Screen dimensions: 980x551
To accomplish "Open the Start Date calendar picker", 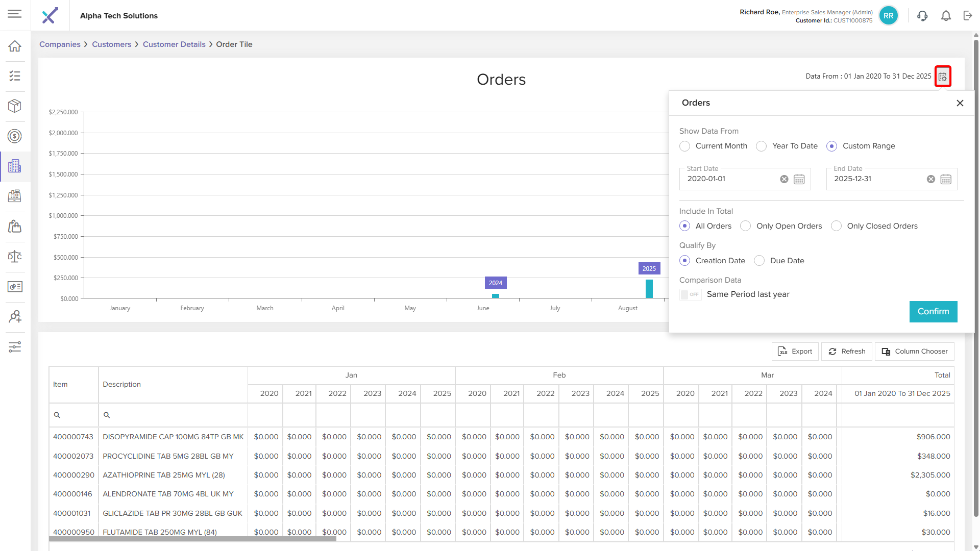I will [x=799, y=179].
